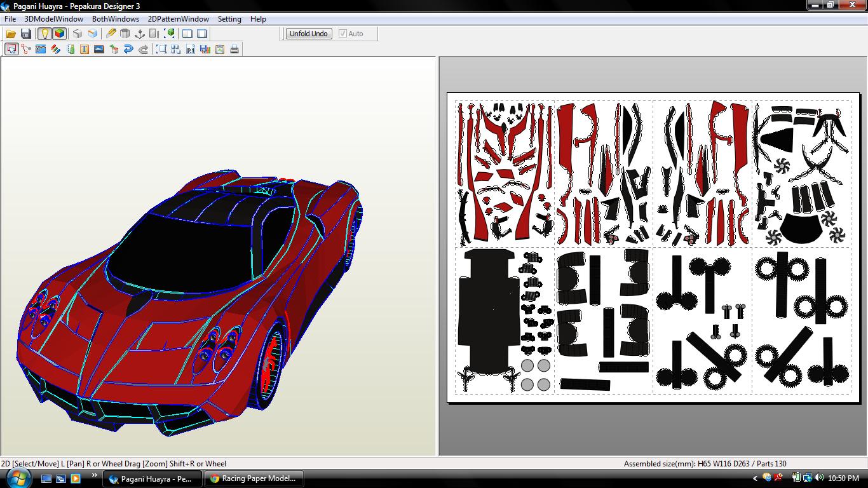Click the Open file folder icon
868x488 pixels.
tap(11, 34)
